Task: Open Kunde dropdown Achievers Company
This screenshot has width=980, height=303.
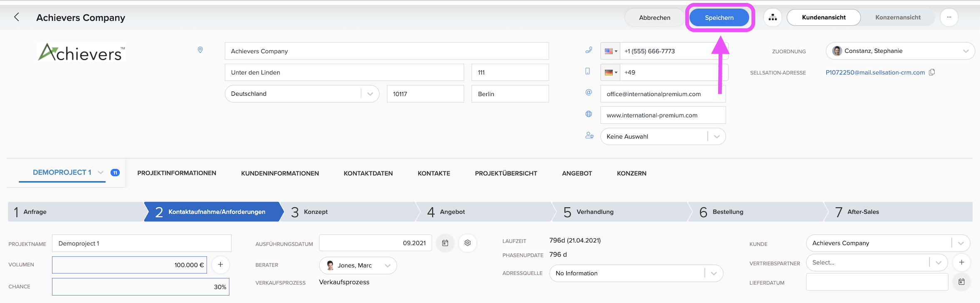Action: [888, 243]
